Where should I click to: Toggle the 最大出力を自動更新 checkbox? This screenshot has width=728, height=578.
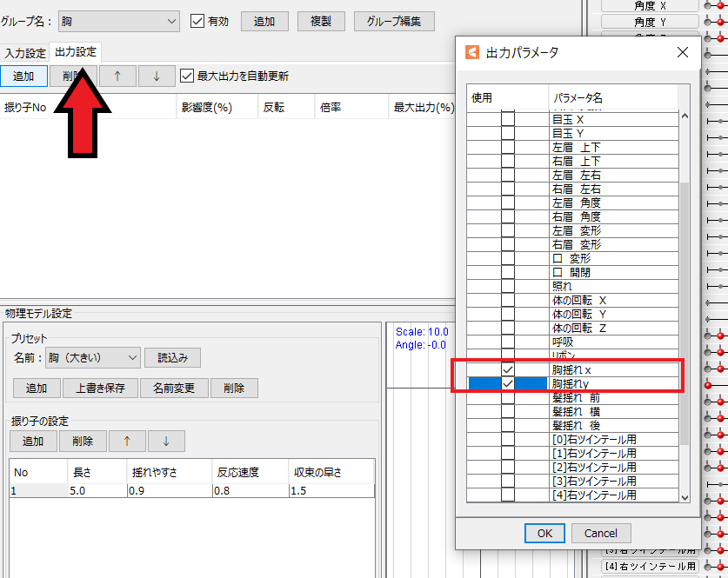pyautogui.click(x=187, y=76)
